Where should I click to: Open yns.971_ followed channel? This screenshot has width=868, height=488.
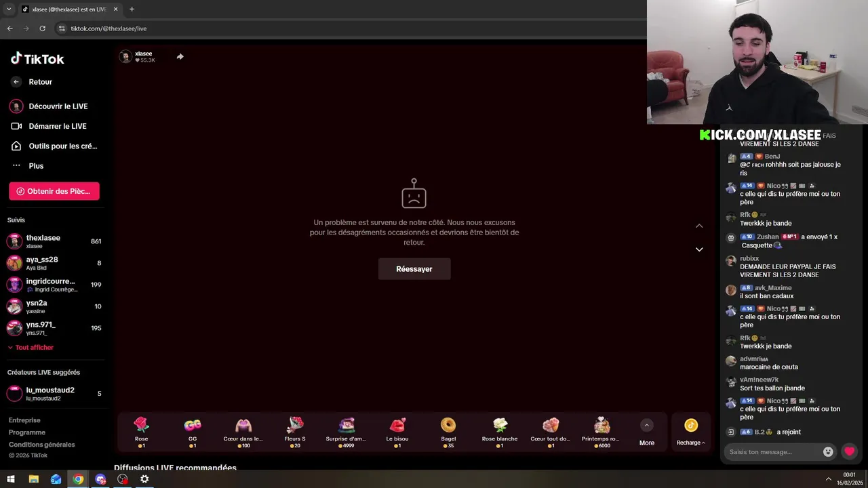coord(54,328)
